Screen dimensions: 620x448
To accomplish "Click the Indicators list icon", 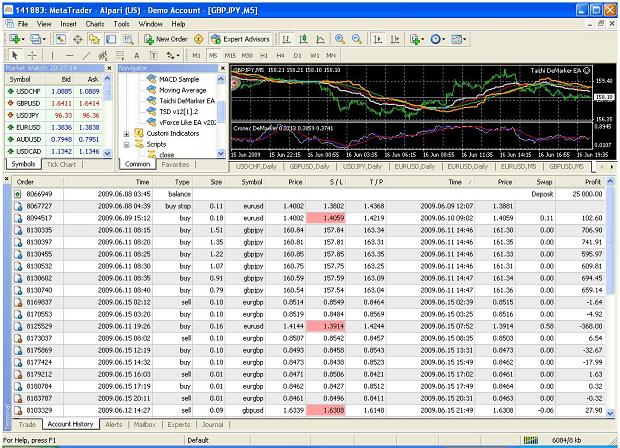I will pyautogui.click(x=414, y=39).
